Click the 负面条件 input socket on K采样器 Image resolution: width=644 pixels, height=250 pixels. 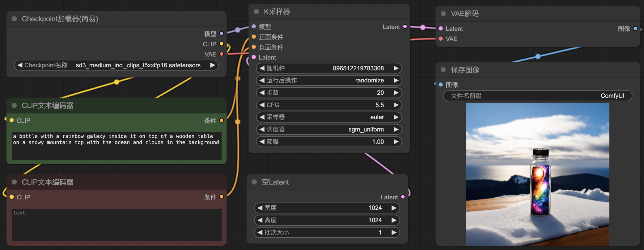(x=254, y=47)
